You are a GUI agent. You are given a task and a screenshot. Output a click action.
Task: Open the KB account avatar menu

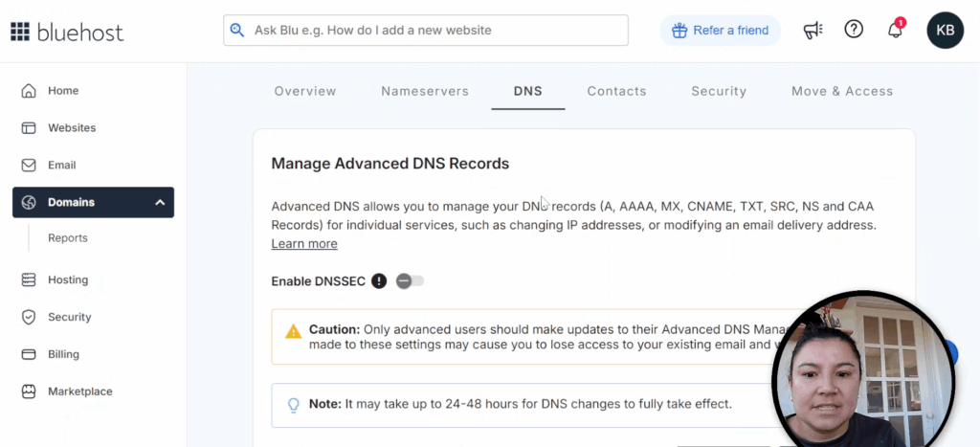(945, 31)
